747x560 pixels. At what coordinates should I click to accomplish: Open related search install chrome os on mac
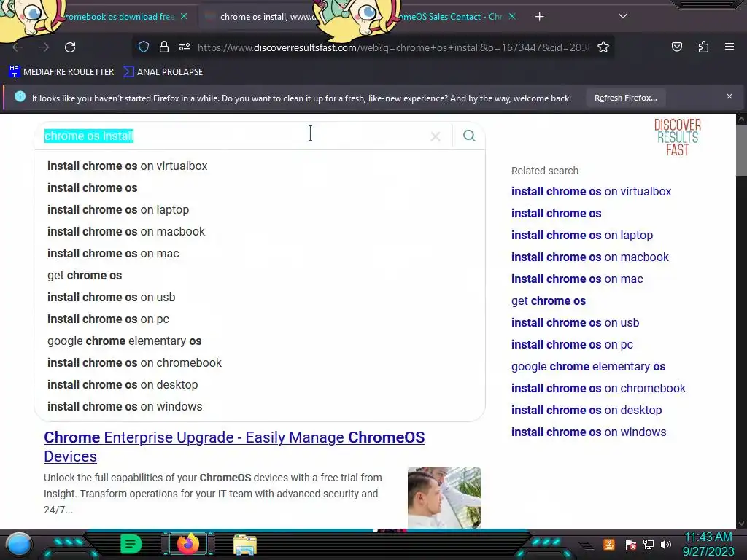point(577,279)
